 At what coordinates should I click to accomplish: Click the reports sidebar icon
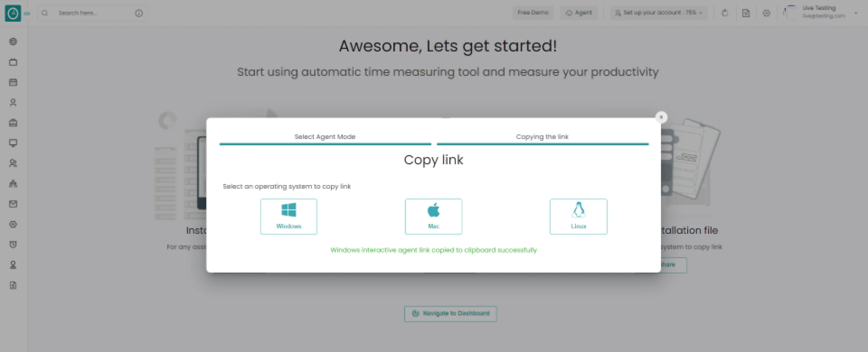tap(13, 285)
